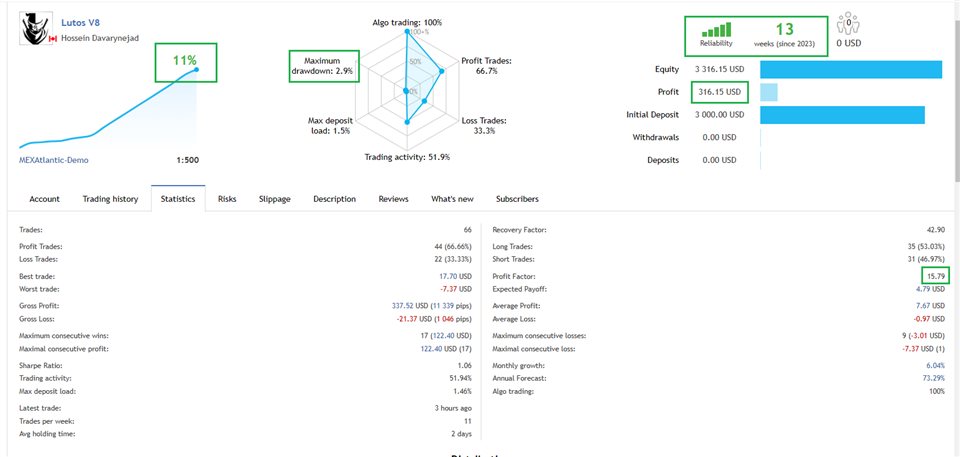Select the Description tab
960x457 pixels.
pyautogui.click(x=334, y=199)
